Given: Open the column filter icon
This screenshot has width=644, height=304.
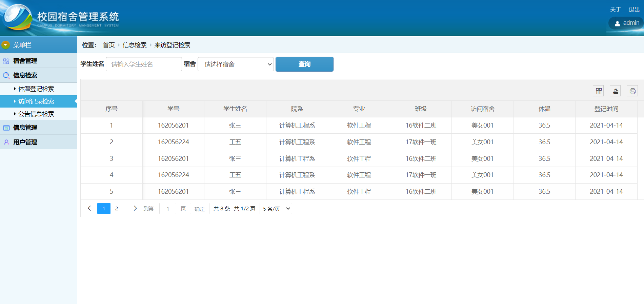Looking at the screenshot, I should [599, 91].
